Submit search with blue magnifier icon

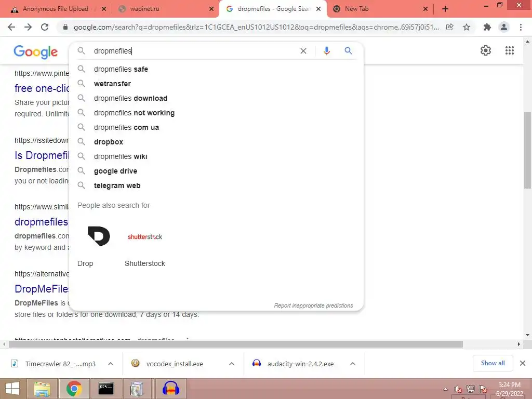[x=349, y=51]
